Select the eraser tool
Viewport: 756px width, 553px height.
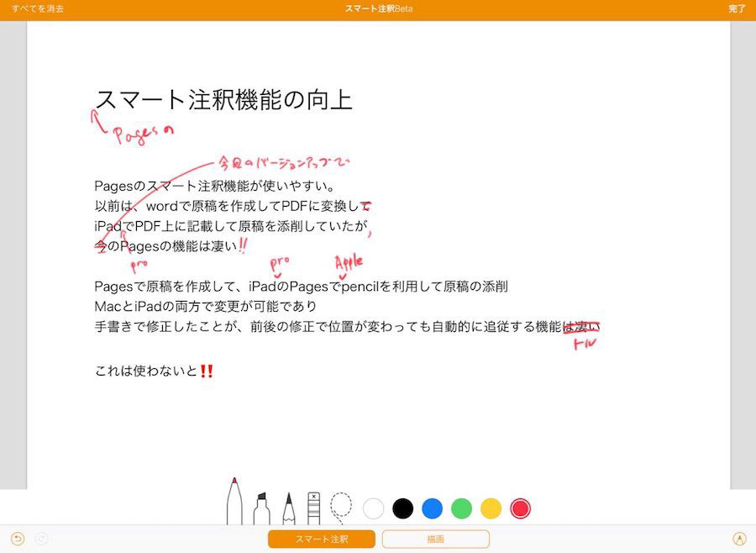point(313,508)
